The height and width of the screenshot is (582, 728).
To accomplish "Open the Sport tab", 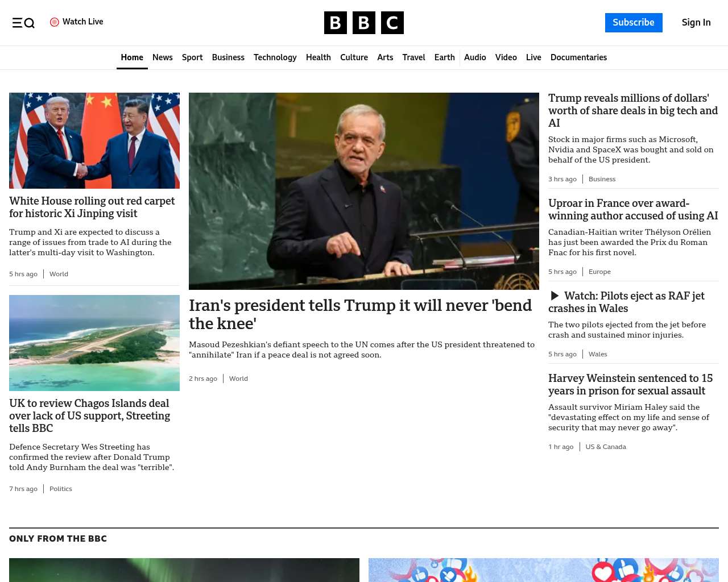I will coord(192,57).
